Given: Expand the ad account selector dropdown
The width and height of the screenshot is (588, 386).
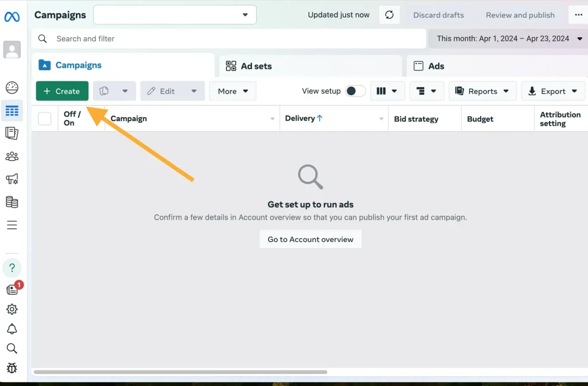Looking at the screenshot, I should (175, 15).
